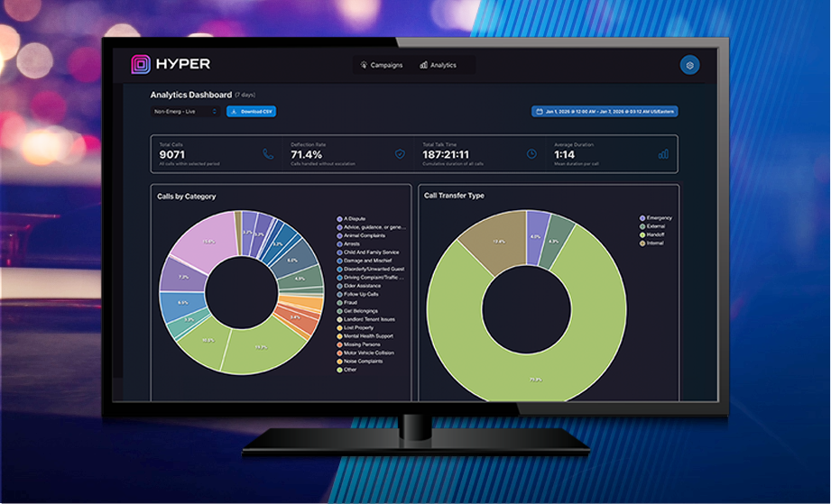
Task: Click the calendar icon in the date range button
Action: (x=539, y=112)
